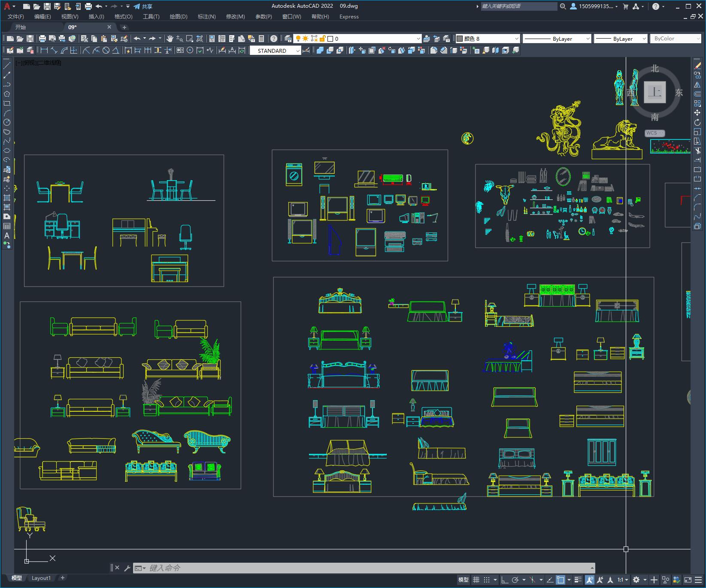Open the Plot print icon in standard toolbar

tap(42, 39)
